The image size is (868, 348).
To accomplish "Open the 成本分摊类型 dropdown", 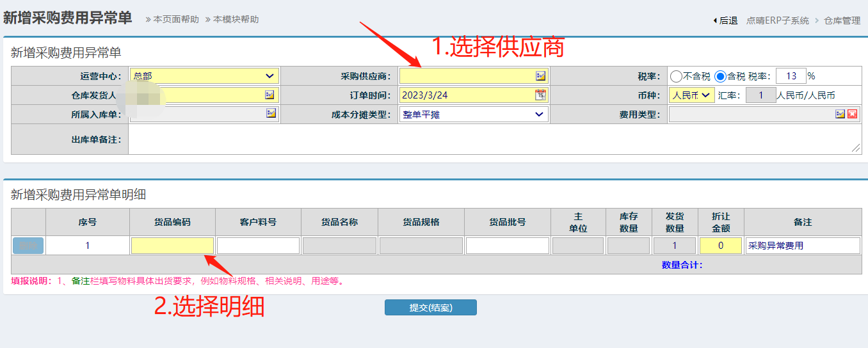I will (474, 115).
